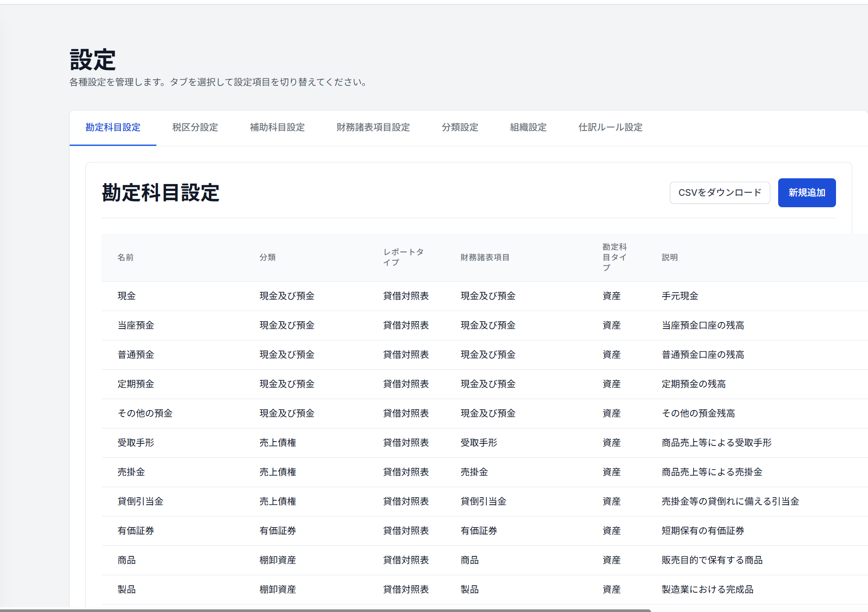
Task: Select the 当座預金 account row
Action: (x=136, y=325)
